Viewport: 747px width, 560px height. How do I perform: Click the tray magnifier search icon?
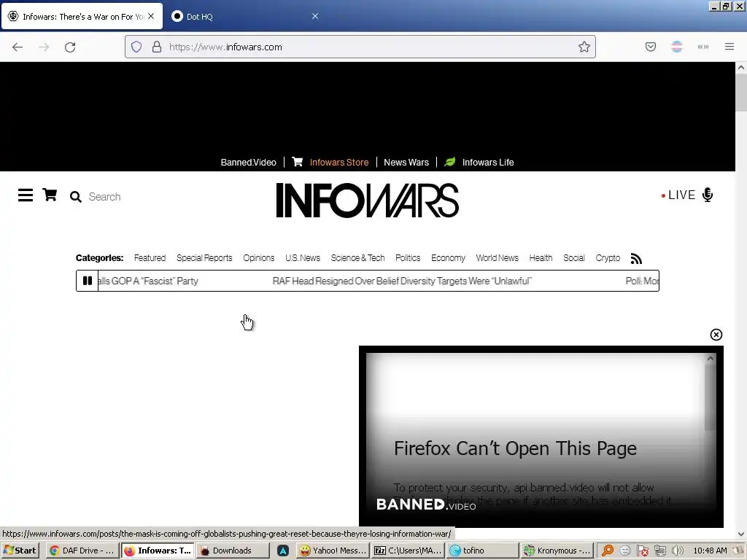click(608, 551)
